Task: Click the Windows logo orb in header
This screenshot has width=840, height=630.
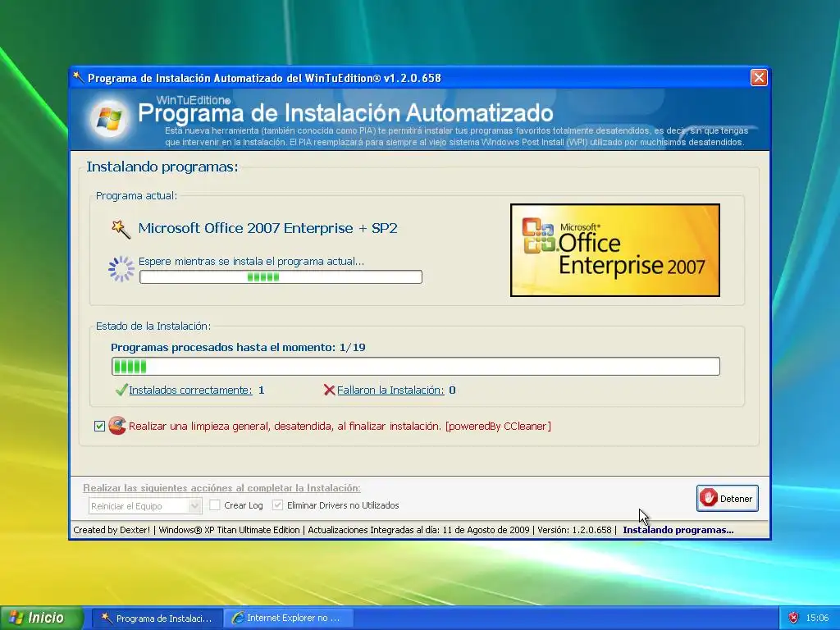Action: click(x=109, y=120)
